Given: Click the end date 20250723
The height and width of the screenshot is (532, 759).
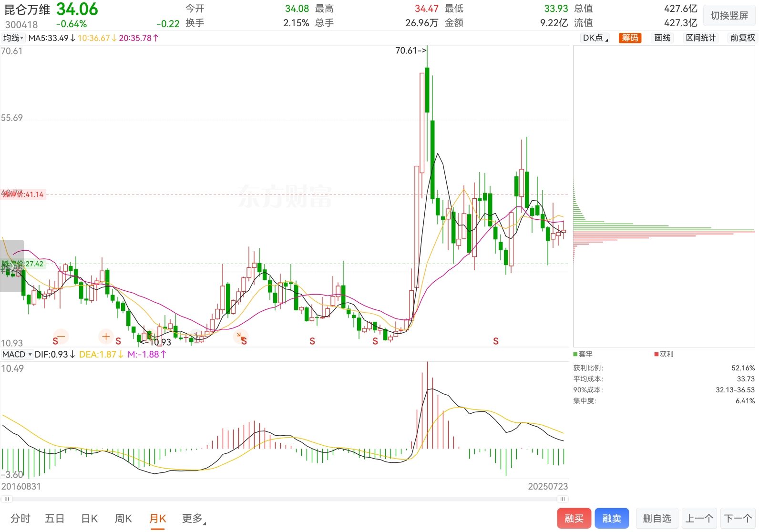Looking at the screenshot, I should (x=548, y=487).
